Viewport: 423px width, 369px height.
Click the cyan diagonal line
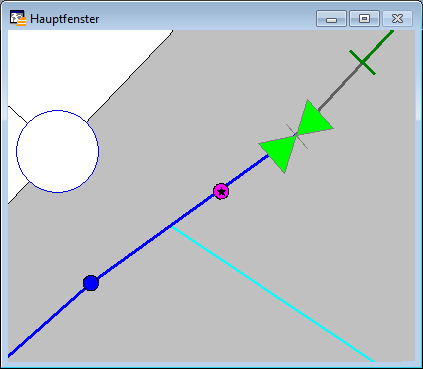tap(273, 294)
